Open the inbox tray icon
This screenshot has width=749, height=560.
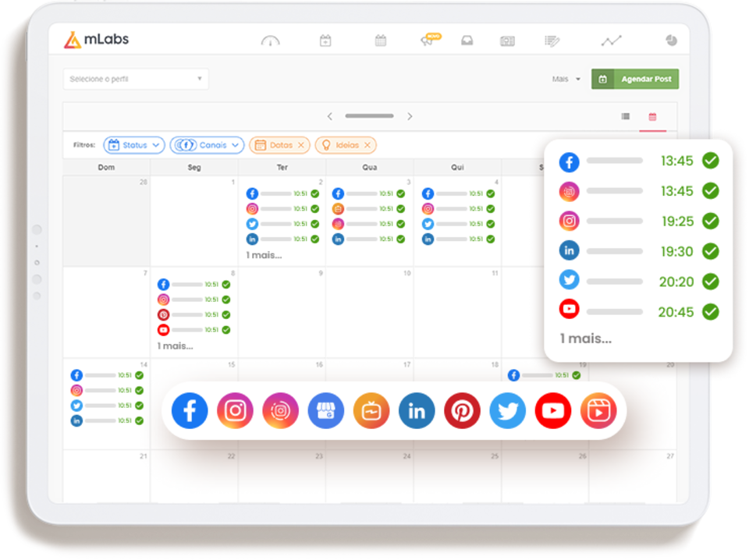pyautogui.click(x=467, y=41)
